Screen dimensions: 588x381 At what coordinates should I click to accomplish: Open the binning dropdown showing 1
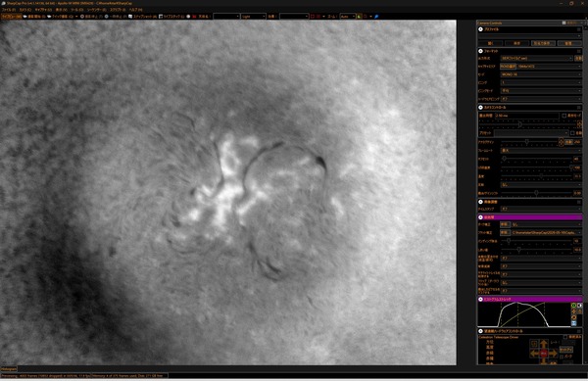point(541,82)
